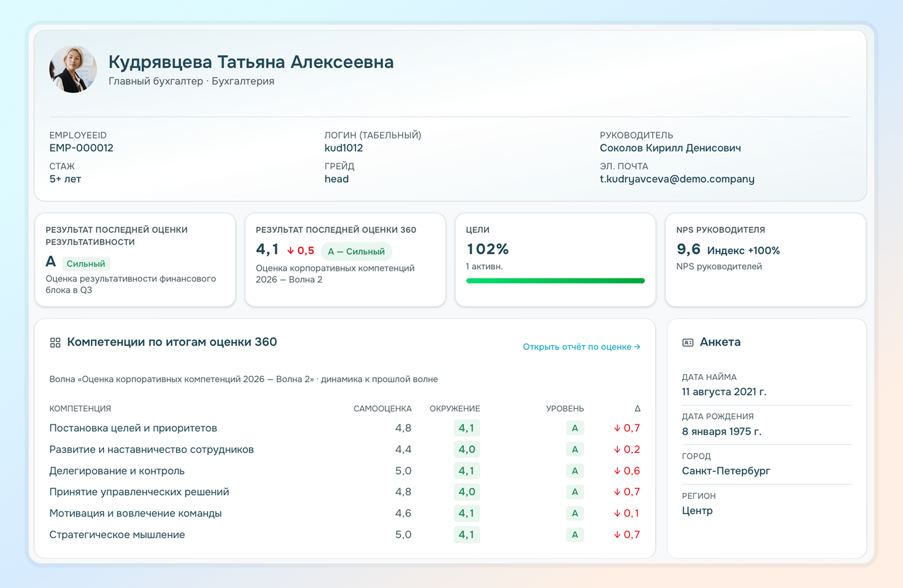Select login value kud1012
Screen dimensions: 903x588
[x=344, y=148]
